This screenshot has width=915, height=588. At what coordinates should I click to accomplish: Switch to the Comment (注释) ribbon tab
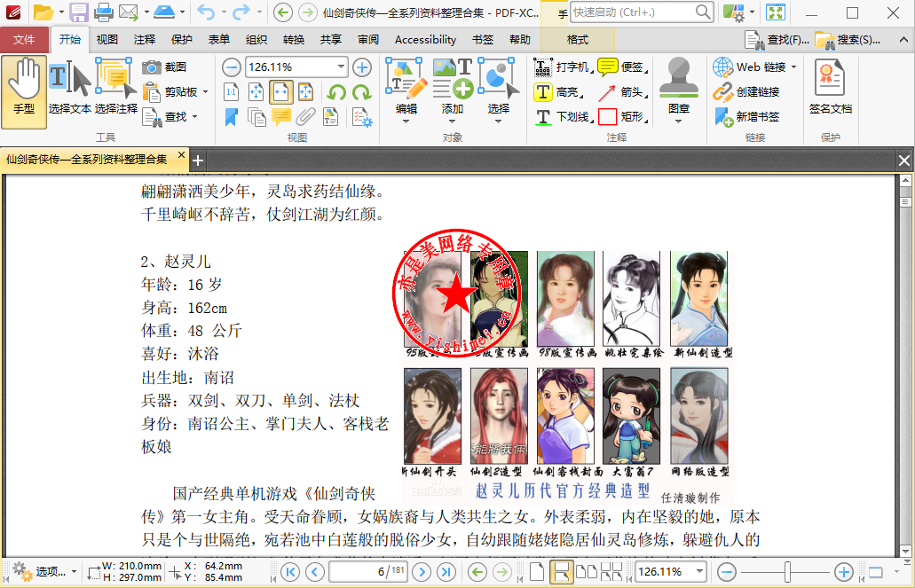pyautogui.click(x=144, y=40)
